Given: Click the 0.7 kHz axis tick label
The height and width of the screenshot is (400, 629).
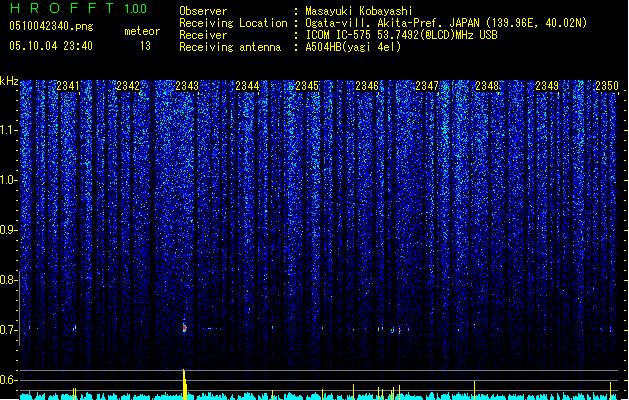Looking at the screenshot, I should click(x=8, y=330).
